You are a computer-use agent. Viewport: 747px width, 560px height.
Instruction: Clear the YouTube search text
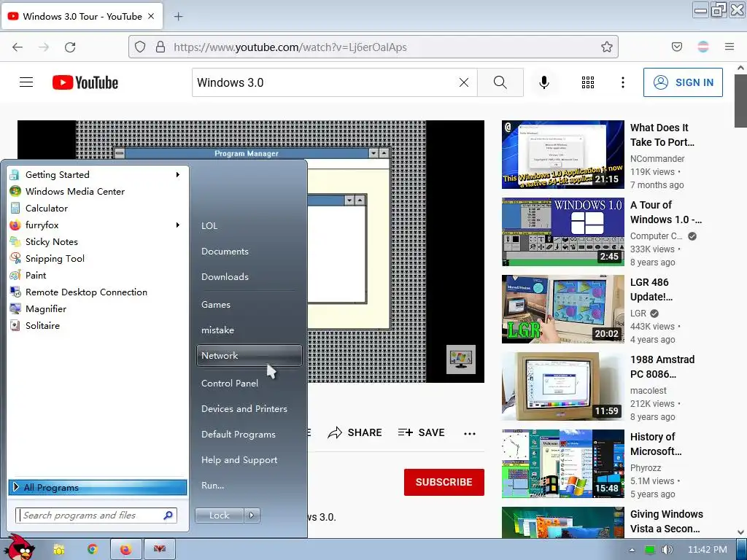[x=463, y=82]
